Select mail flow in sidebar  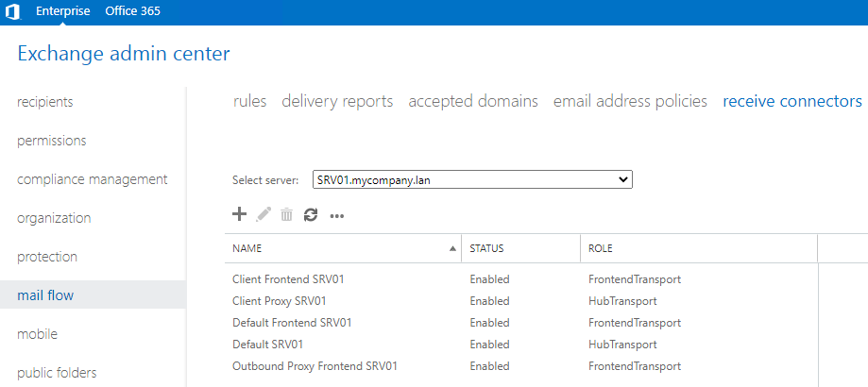pos(93,294)
